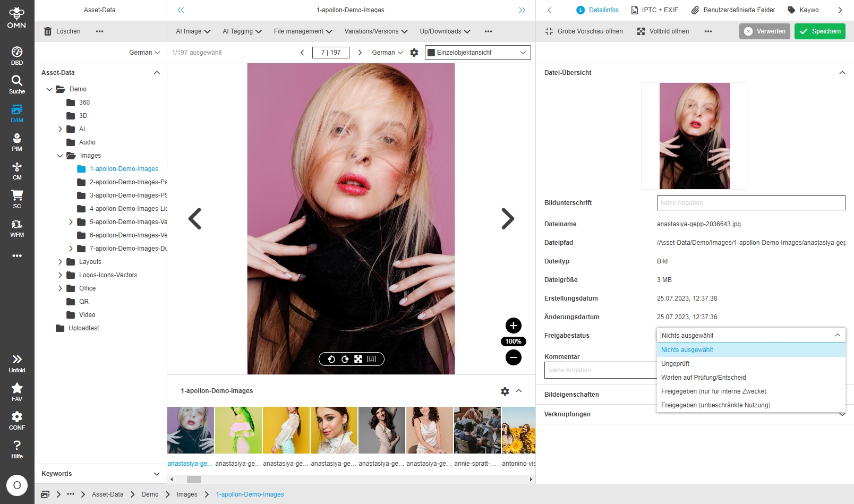Click the Kommentar input field
The height and width of the screenshot is (504, 854).
click(x=601, y=370)
